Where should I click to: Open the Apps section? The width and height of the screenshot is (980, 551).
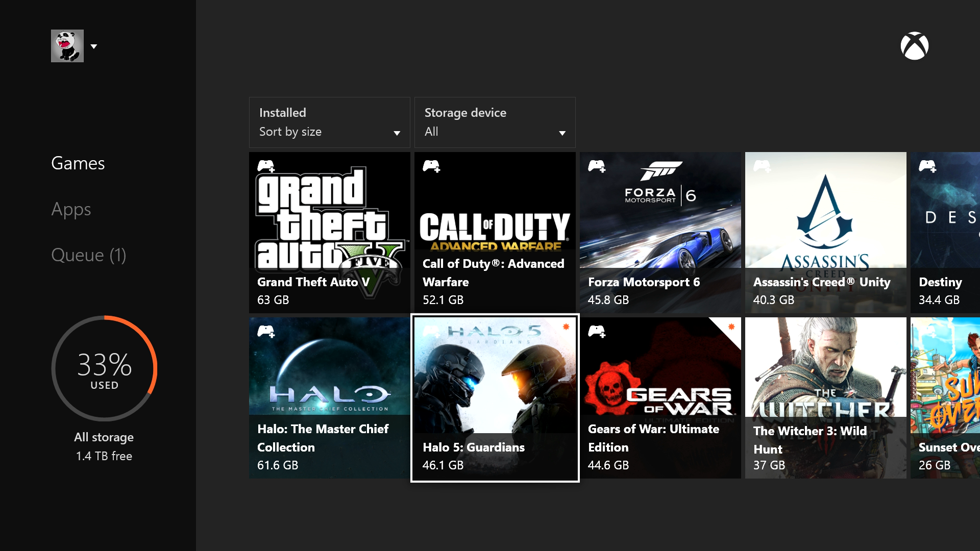point(71,209)
